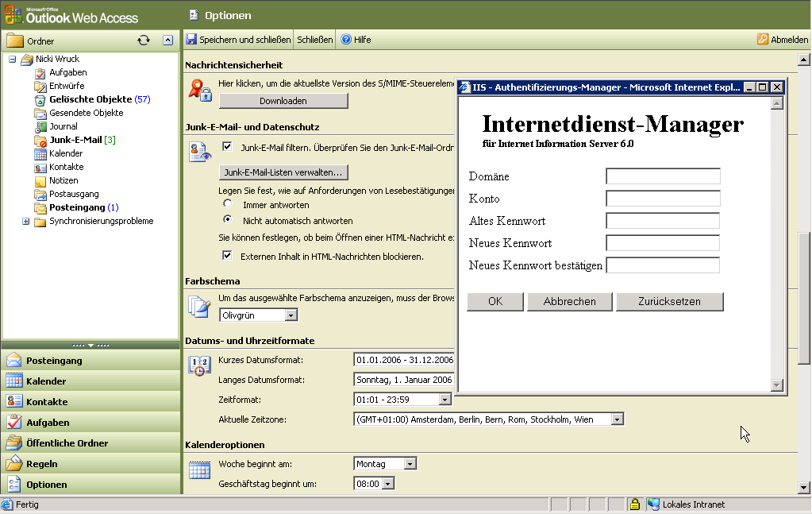
Task: Click the Neues Kennwort input field
Action: [663, 243]
